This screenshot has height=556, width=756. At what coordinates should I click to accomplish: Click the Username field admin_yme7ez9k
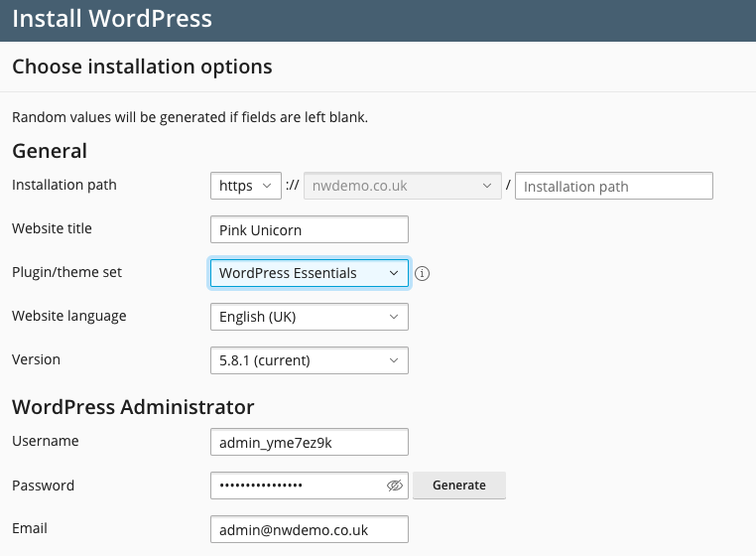(x=310, y=442)
